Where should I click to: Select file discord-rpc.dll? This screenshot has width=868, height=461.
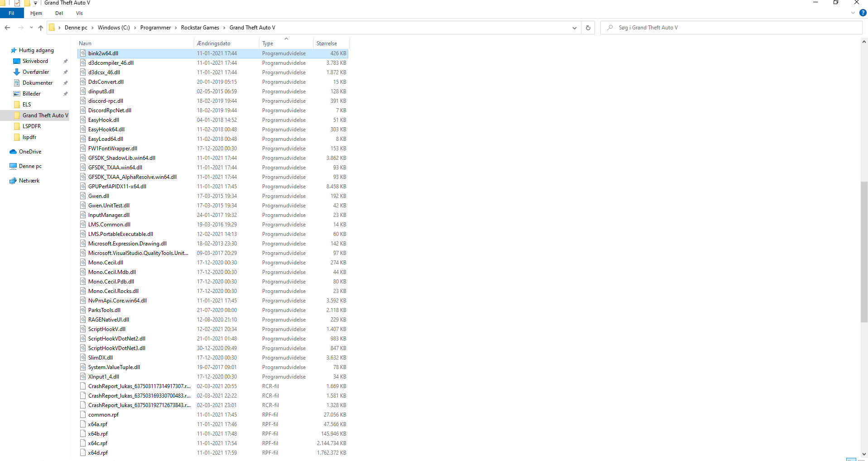[x=213, y=101]
